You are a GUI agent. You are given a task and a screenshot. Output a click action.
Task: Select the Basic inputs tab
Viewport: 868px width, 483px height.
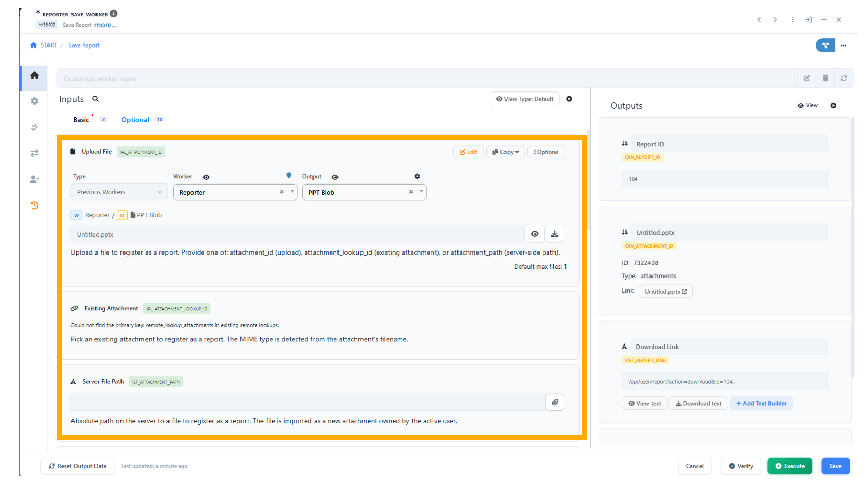(x=81, y=120)
